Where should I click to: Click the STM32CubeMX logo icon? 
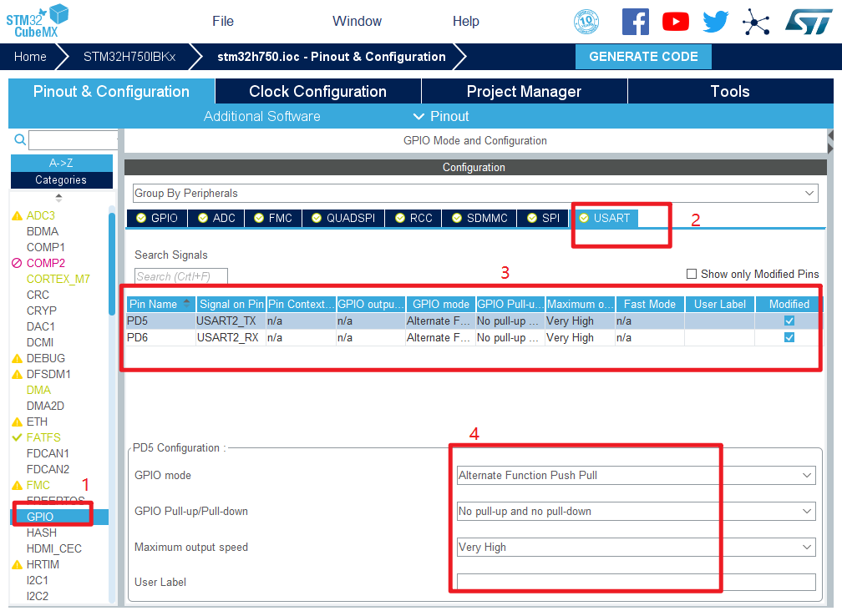(x=38, y=20)
